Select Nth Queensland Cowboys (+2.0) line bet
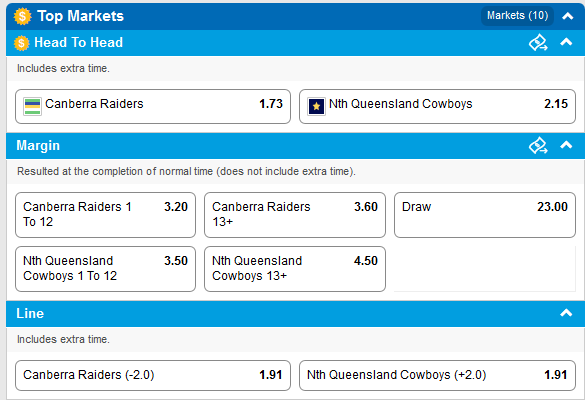The width and height of the screenshot is (585, 400). click(437, 375)
